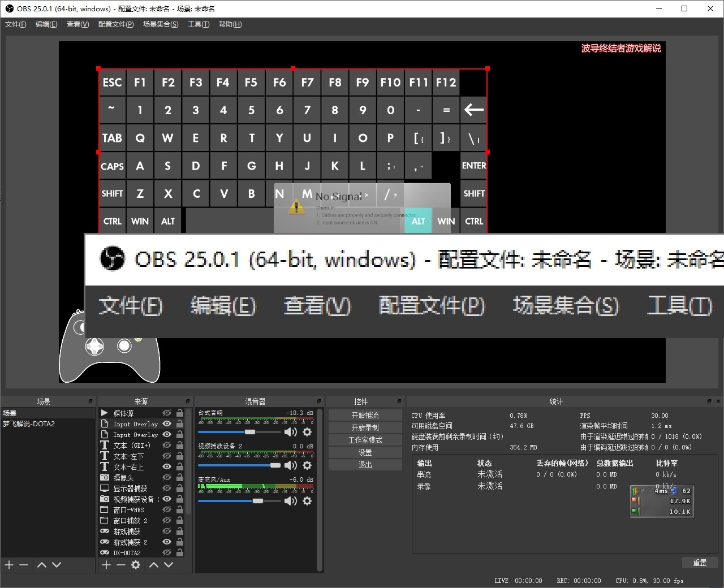Click the 视频捕获设备 2 volume slider handle
Image resolution: width=724 pixels, height=588 pixels.
tap(275, 465)
